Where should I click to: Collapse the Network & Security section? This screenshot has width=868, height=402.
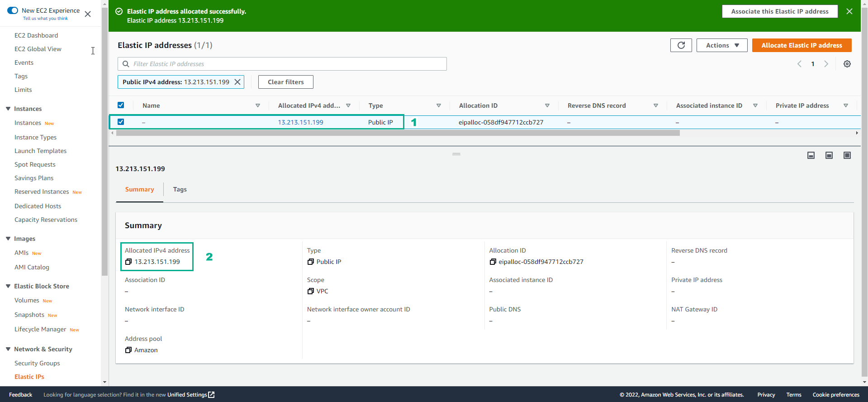coord(8,349)
